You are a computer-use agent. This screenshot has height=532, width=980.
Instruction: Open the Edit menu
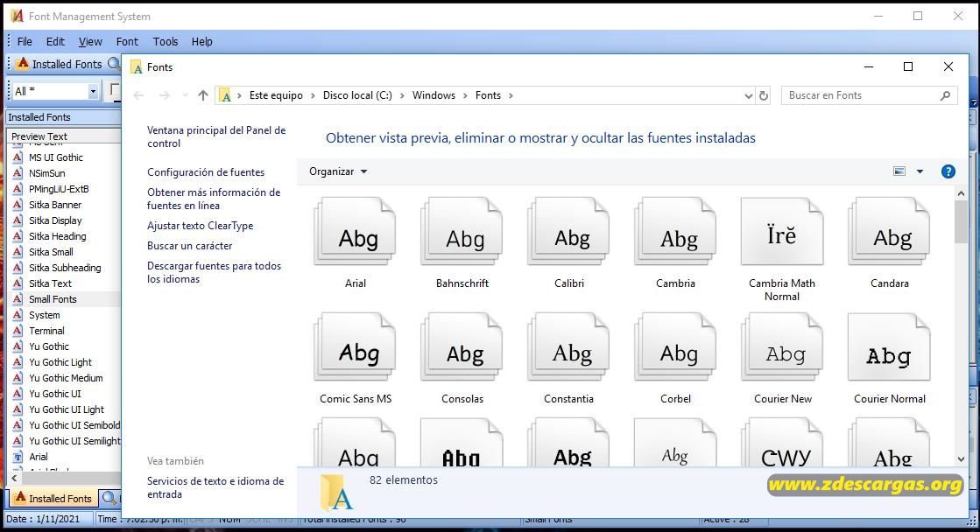pyautogui.click(x=55, y=41)
